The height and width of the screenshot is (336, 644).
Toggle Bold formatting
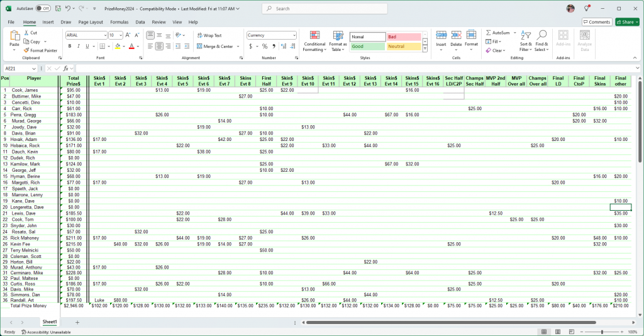(x=69, y=46)
